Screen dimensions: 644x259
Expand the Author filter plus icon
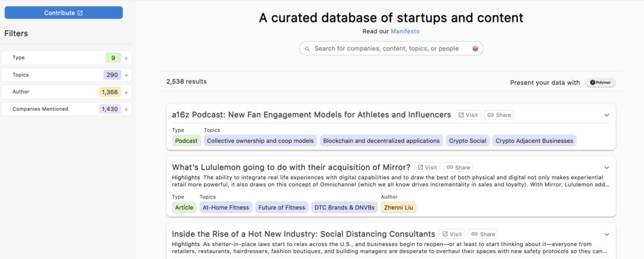[x=126, y=92]
